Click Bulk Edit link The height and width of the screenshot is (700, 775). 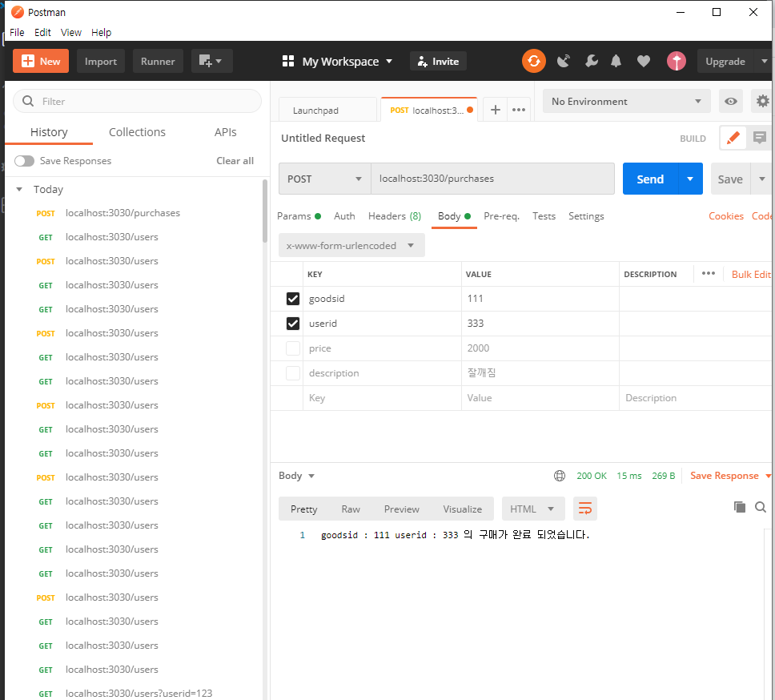coord(751,275)
